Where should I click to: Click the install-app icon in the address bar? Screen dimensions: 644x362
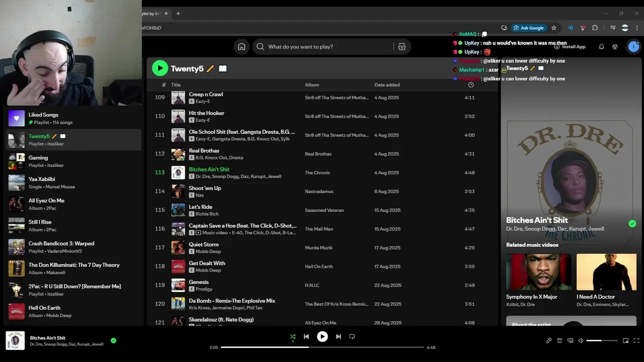(x=504, y=28)
